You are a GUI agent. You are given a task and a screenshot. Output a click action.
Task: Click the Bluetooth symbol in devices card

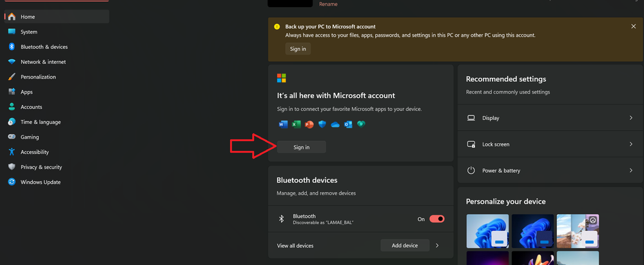pos(281,219)
